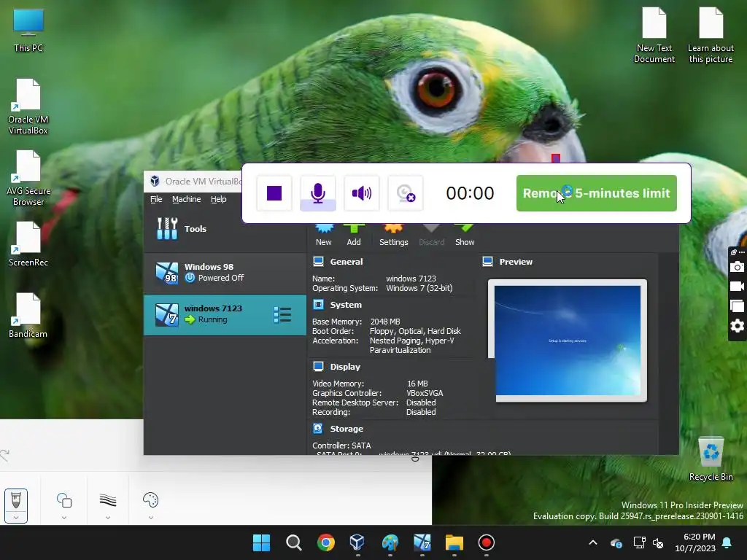Open the windows 7123 machine tools list
This screenshot has height=560, width=747.
coord(282,315)
